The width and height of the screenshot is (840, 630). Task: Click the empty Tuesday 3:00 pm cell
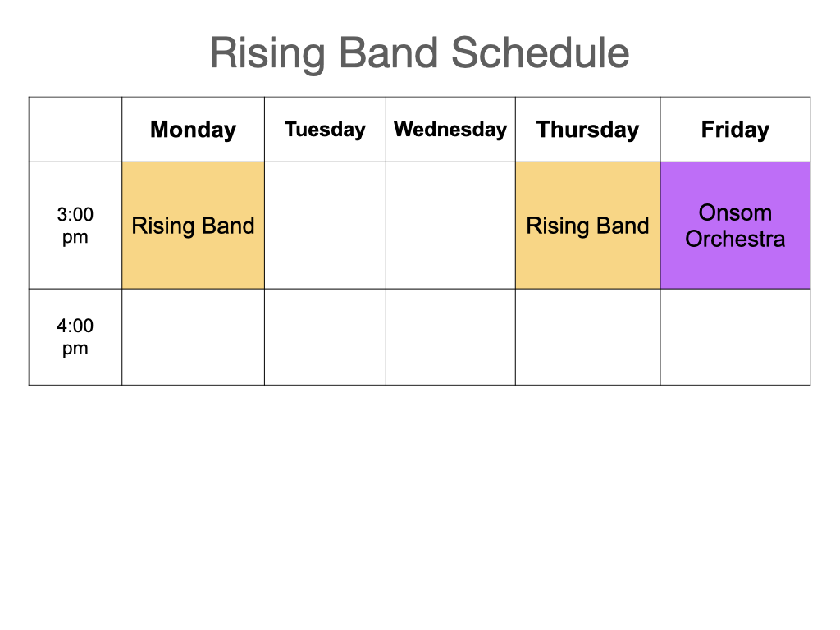pos(325,226)
